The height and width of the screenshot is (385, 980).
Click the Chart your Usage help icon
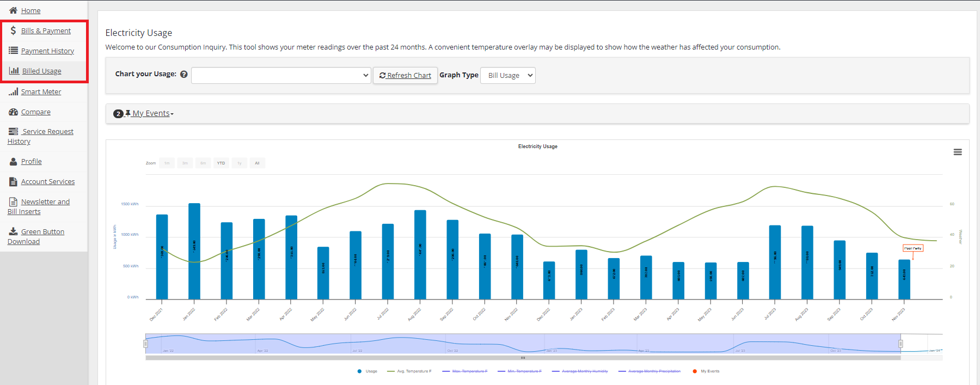[x=184, y=75]
